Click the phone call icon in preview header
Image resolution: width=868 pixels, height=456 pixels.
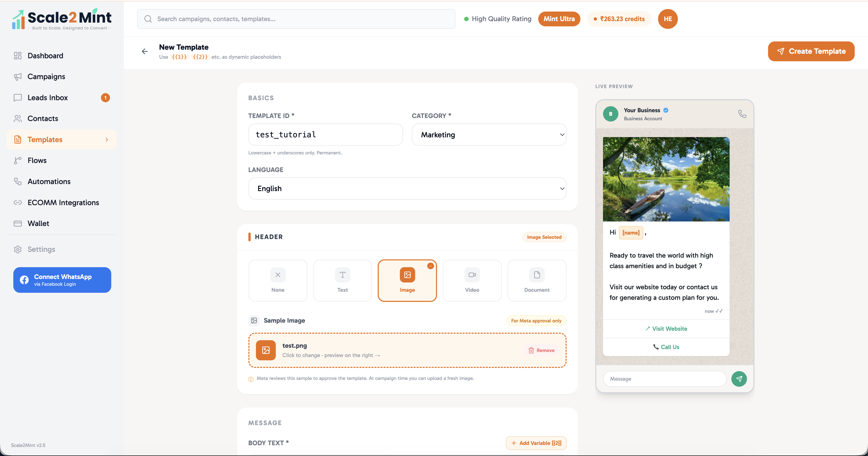click(742, 114)
